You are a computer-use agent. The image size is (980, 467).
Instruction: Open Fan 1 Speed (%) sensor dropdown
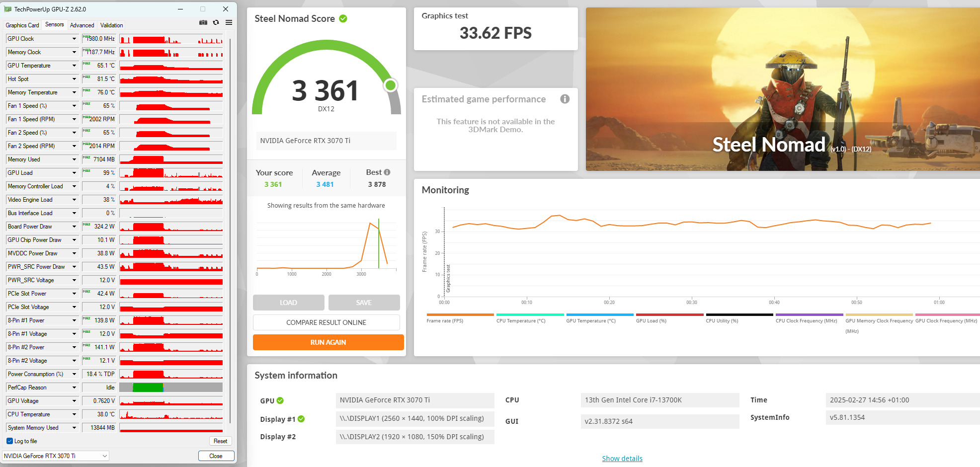(x=74, y=106)
